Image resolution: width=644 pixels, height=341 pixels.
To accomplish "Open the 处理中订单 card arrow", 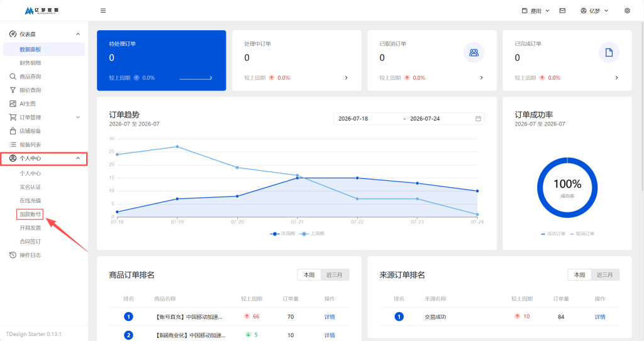I will click(x=347, y=77).
